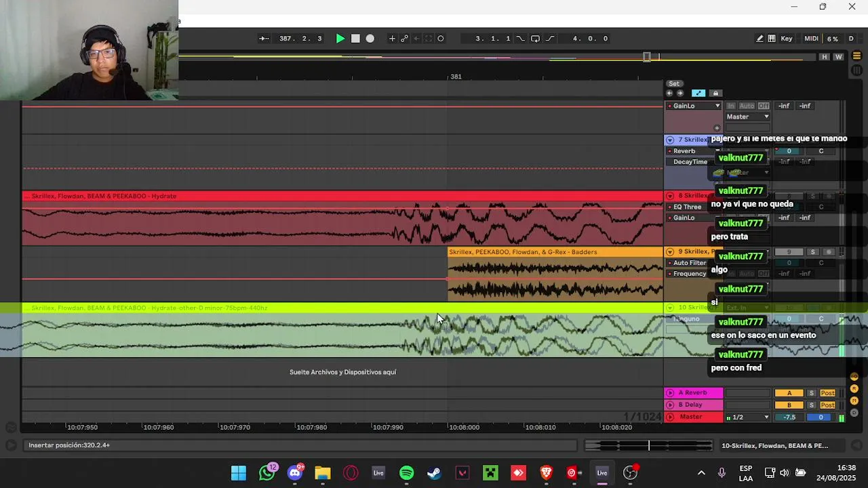Toggle the Automation Arm icon
Viewport: 868px width, 488px height.
click(405, 39)
